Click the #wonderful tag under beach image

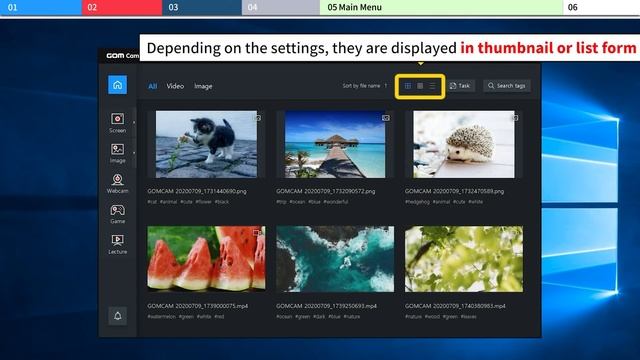coord(336,202)
